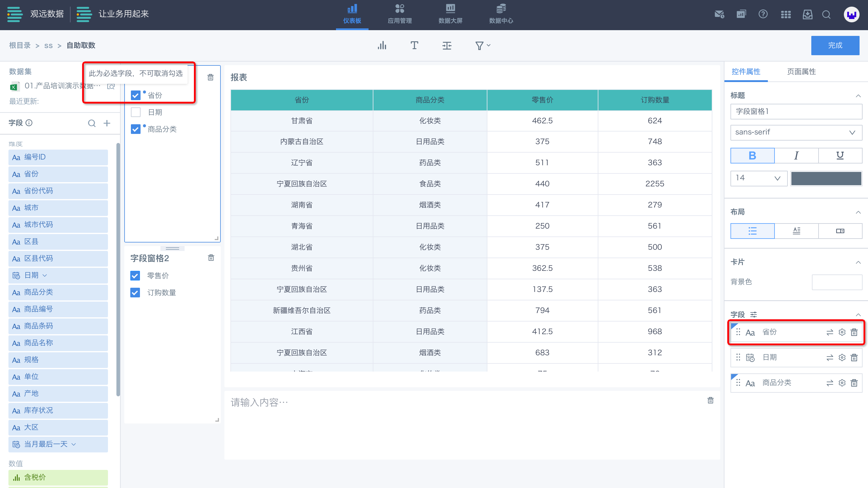The image size is (868, 488).
Task: Open the user avatar menu
Action: pos(851,14)
